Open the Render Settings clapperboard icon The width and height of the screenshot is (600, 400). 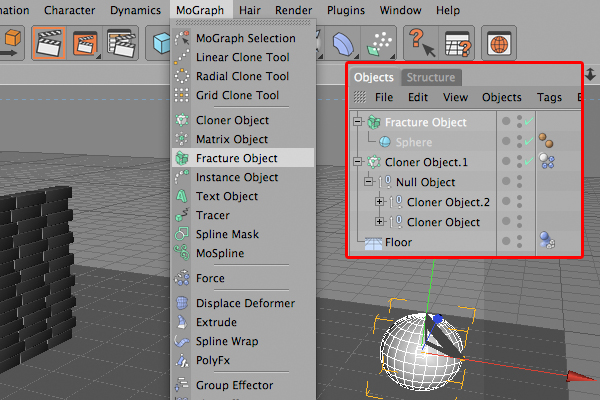click(121, 44)
